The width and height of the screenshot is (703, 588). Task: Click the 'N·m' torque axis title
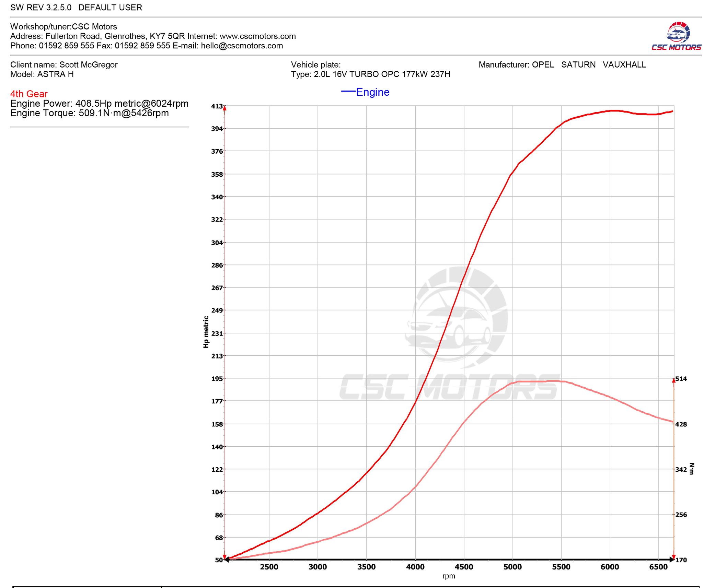[692, 469]
